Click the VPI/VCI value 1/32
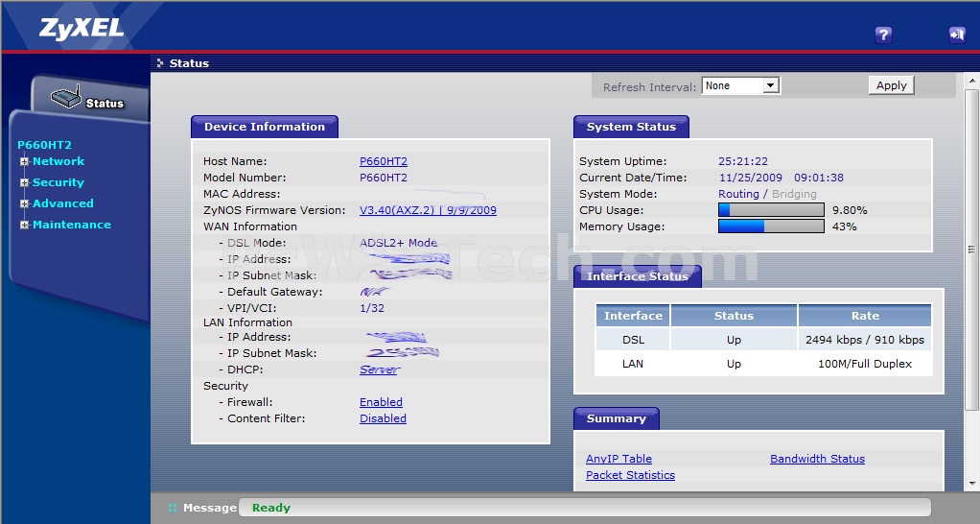Screen dimensions: 980x524 [372, 308]
